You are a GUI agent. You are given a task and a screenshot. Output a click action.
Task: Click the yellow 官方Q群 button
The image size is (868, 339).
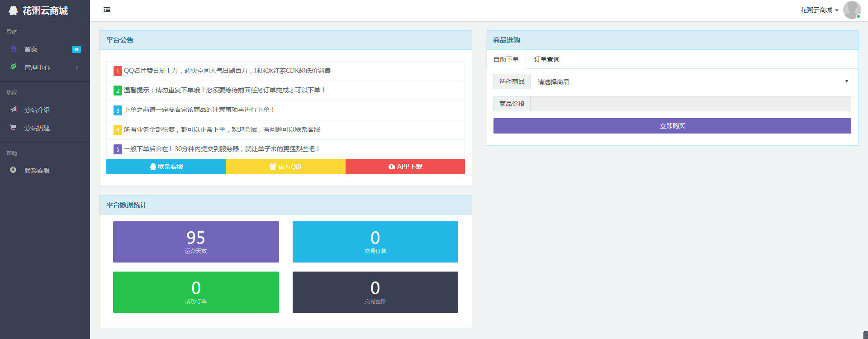285,167
